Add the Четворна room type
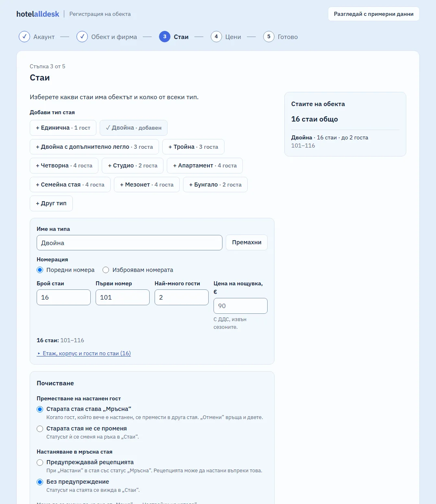Viewport: 436px width, 504px height. click(64, 165)
